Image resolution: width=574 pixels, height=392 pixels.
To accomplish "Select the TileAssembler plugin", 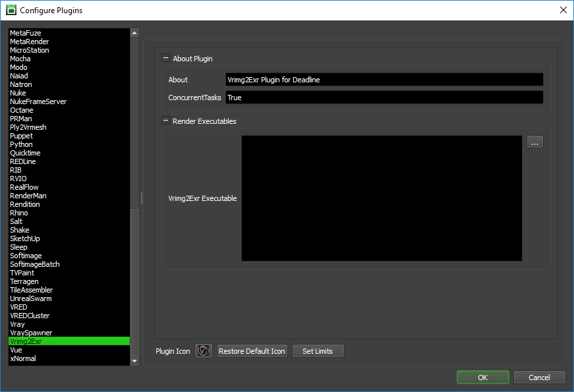I will coord(31,290).
